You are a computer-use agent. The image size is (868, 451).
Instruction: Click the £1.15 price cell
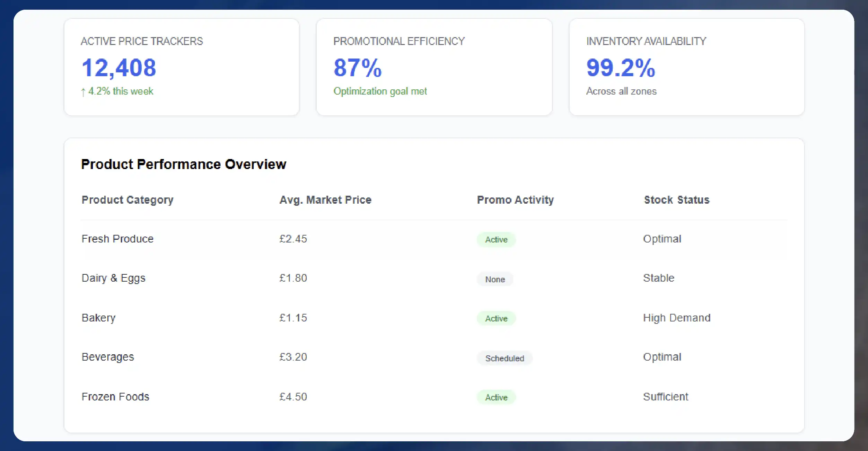[x=293, y=318]
